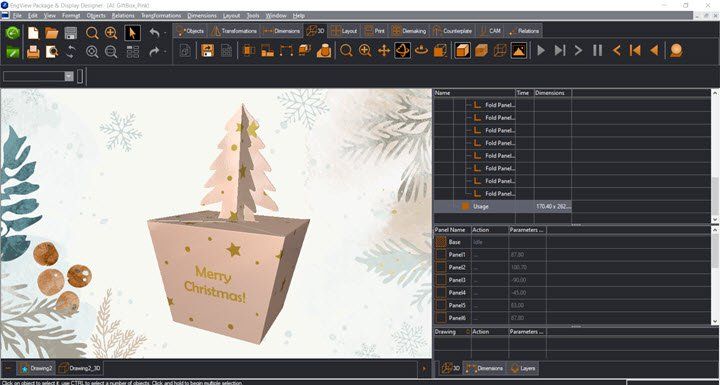Open a file with the orange folder icon

point(51,33)
